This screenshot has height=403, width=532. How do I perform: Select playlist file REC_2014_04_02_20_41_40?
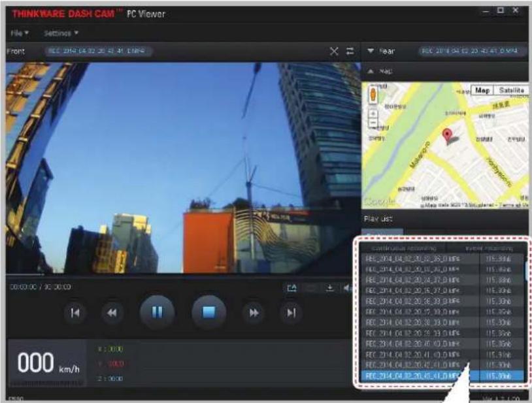point(442,355)
